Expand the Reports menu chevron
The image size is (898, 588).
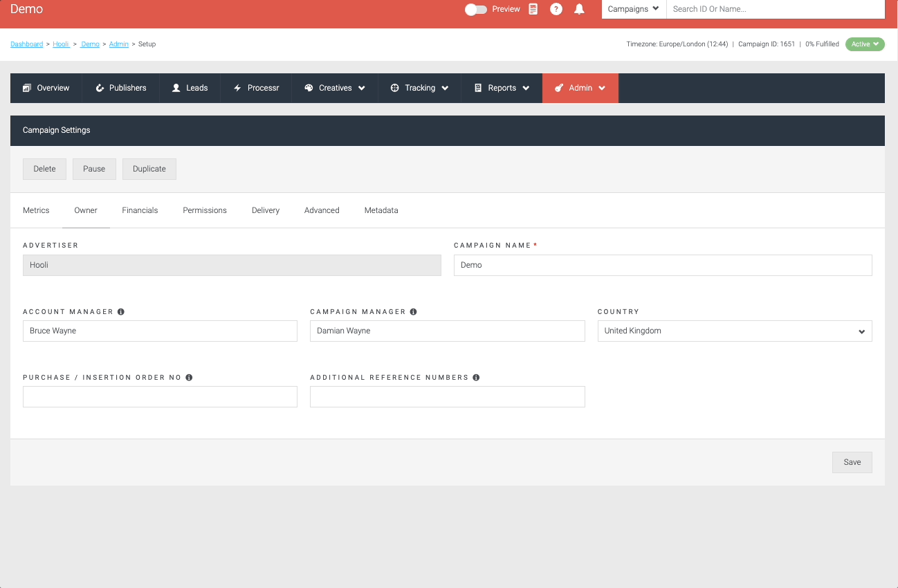point(526,89)
